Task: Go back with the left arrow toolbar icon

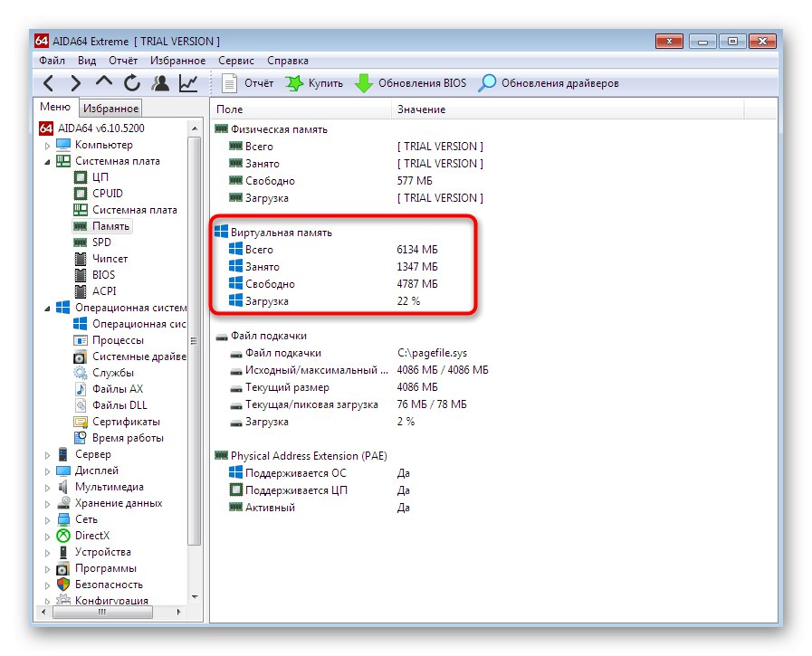Action: pos(49,83)
